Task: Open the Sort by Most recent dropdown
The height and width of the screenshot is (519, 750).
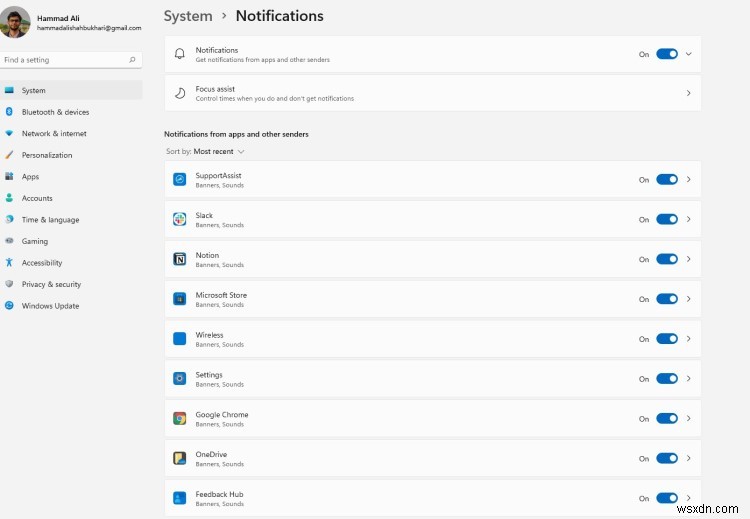Action: click(x=205, y=152)
